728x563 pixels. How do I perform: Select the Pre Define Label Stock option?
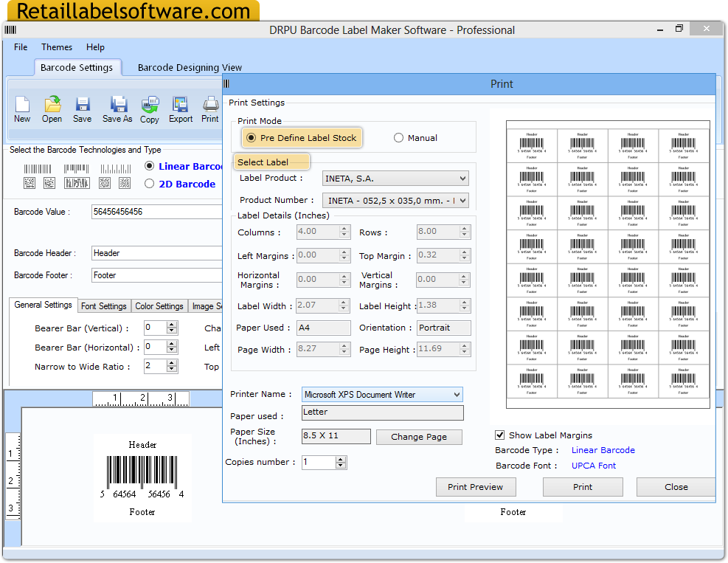(x=252, y=138)
